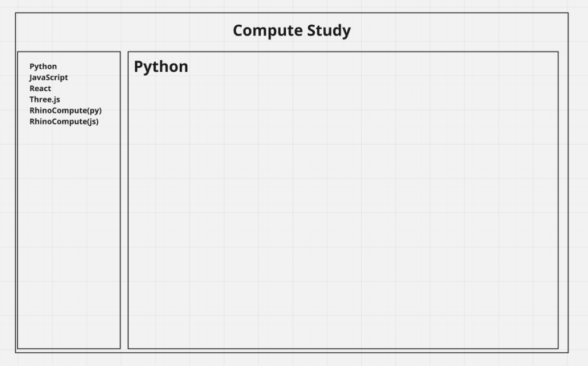Screen dimensions: 588x366
Task: Select the content panel's top border line
Action: pos(343,52)
